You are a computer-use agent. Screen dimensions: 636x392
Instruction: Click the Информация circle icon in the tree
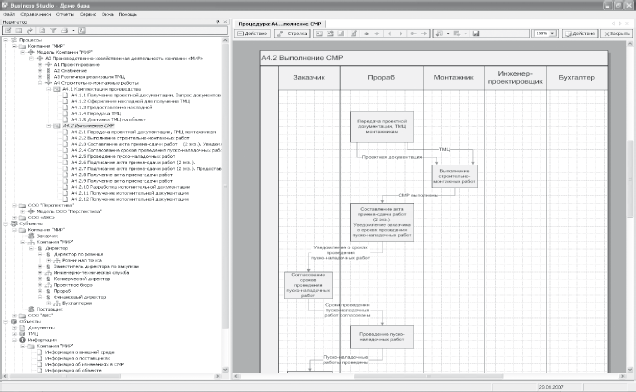coord(22,340)
